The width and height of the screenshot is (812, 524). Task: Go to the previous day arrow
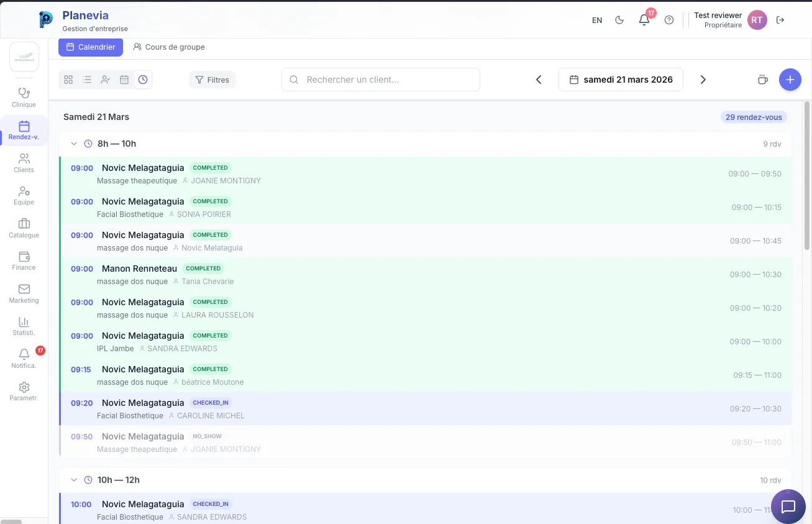[539, 80]
